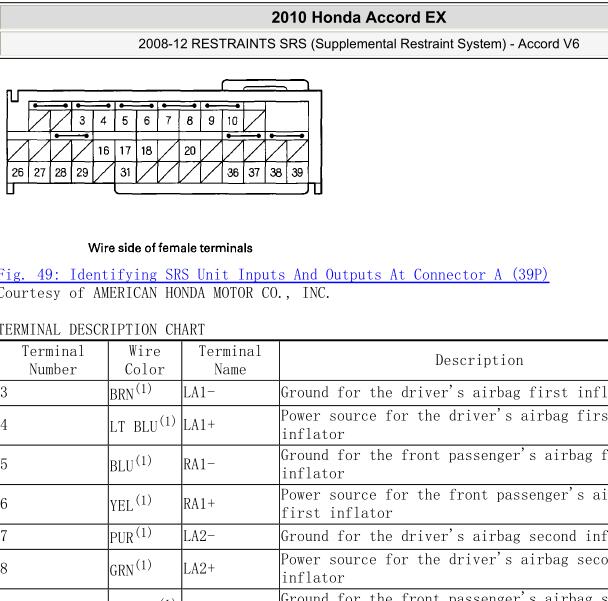Click the 'TERMINAL DESCRIPTION CHART' heading

point(102,330)
